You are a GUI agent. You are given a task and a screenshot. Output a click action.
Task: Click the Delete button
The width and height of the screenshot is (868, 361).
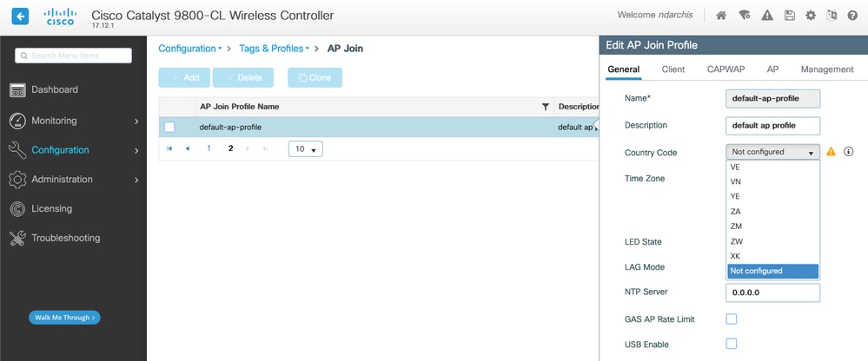tap(243, 77)
